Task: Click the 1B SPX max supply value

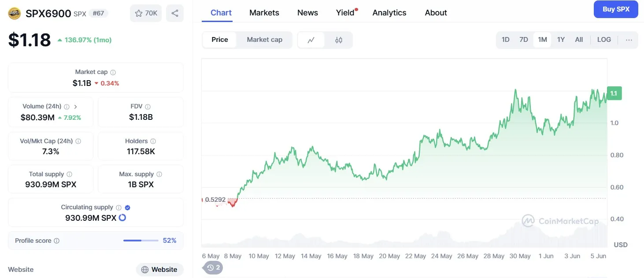Action: click(141, 185)
